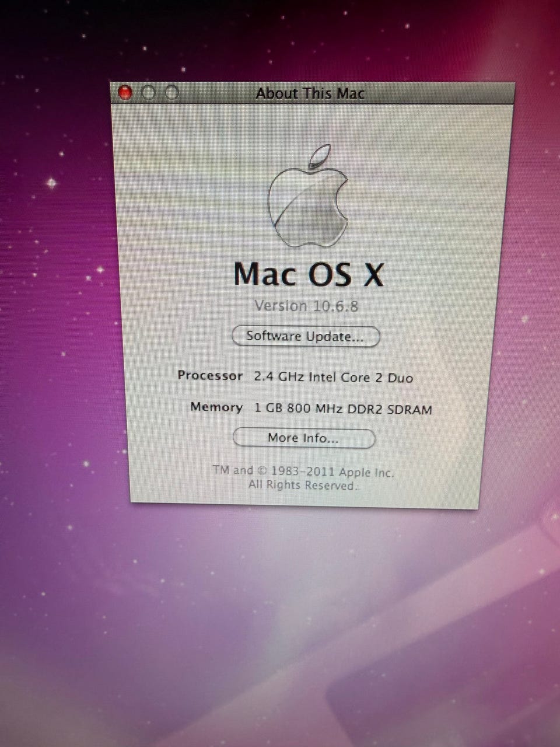
Task: Click the Memory label
Action: pyautogui.click(x=216, y=407)
